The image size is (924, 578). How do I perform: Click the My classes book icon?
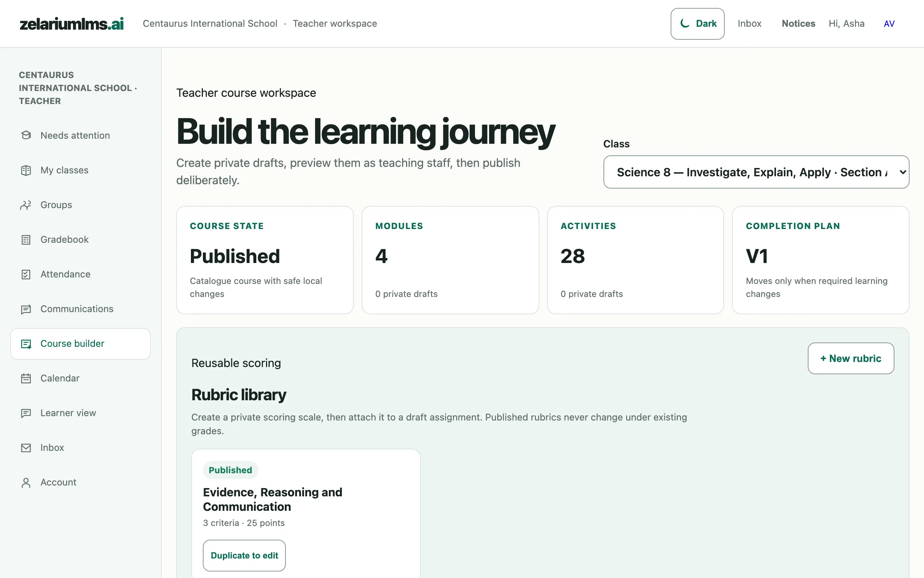[26, 170]
